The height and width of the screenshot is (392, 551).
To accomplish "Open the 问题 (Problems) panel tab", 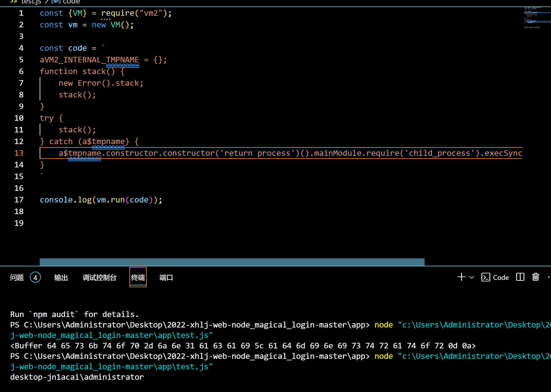I will pyautogui.click(x=17, y=278).
